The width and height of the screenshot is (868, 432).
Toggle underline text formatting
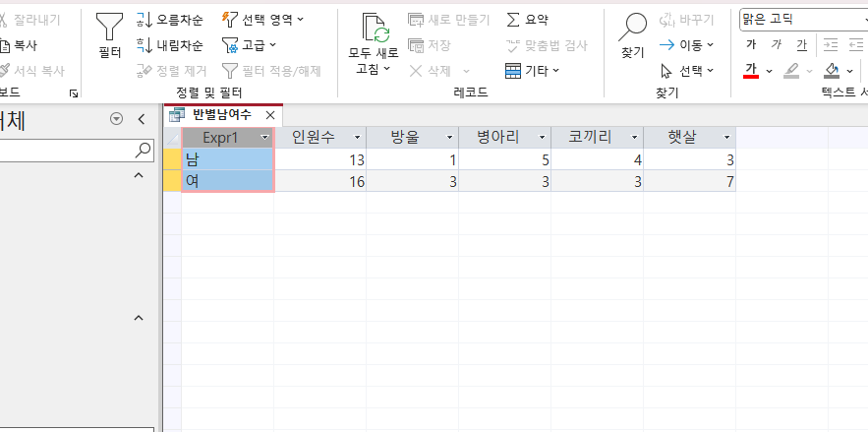[801, 44]
